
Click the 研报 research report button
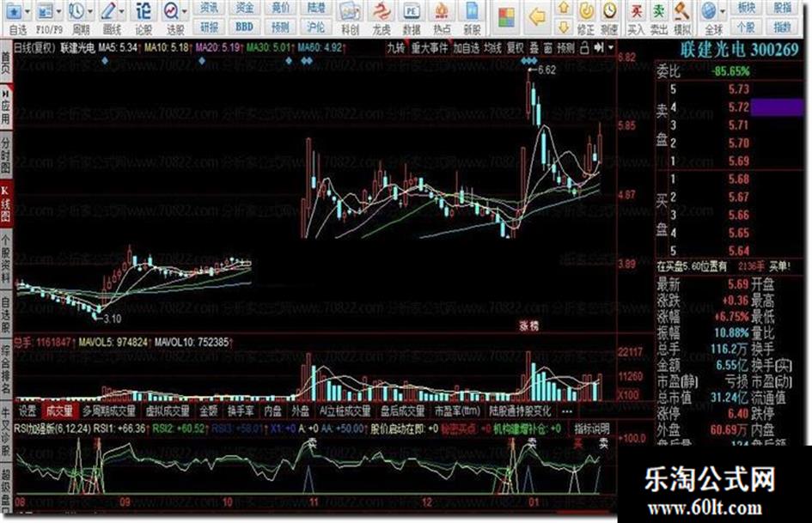click(209, 27)
